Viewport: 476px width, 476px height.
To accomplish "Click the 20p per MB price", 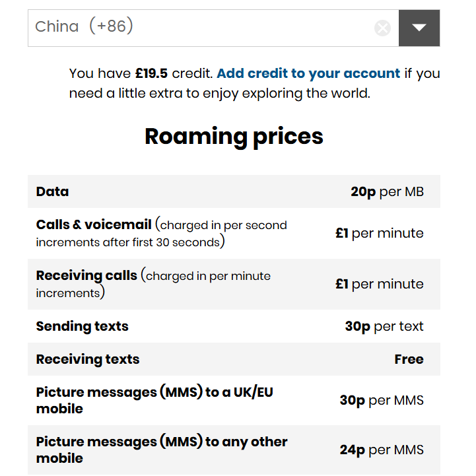I will pyautogui.click(x=387, y=191).
